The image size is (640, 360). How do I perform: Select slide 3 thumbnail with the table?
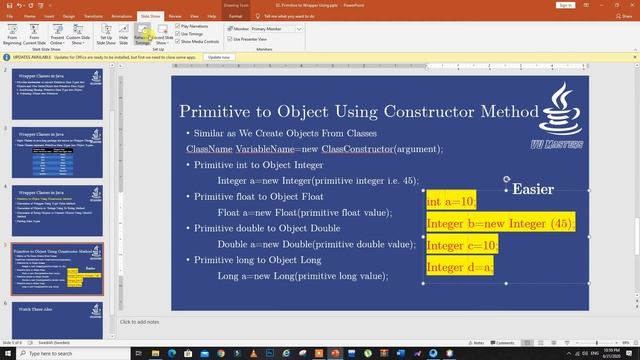coord(57,152)
